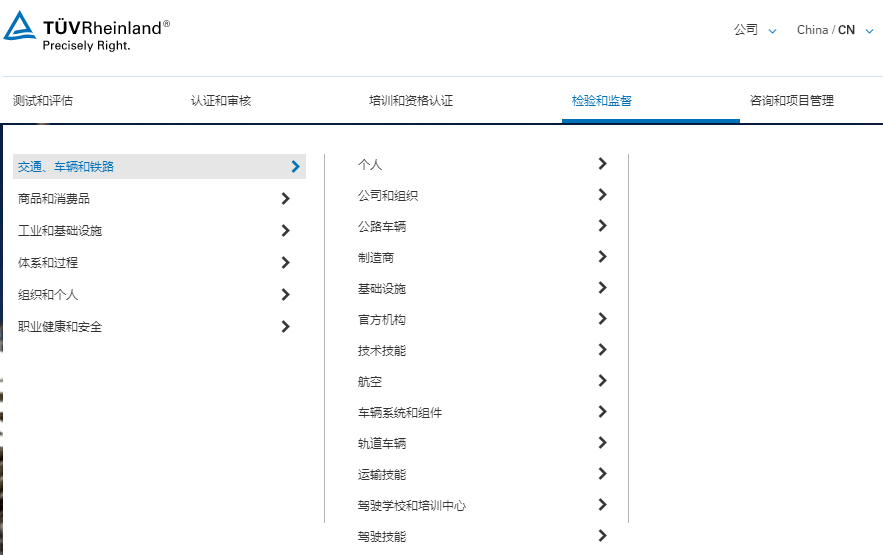The height and width of the screenshot is (555, 883).
Task: Click the chevron next to 个人
Action: [x=602, y=164]
